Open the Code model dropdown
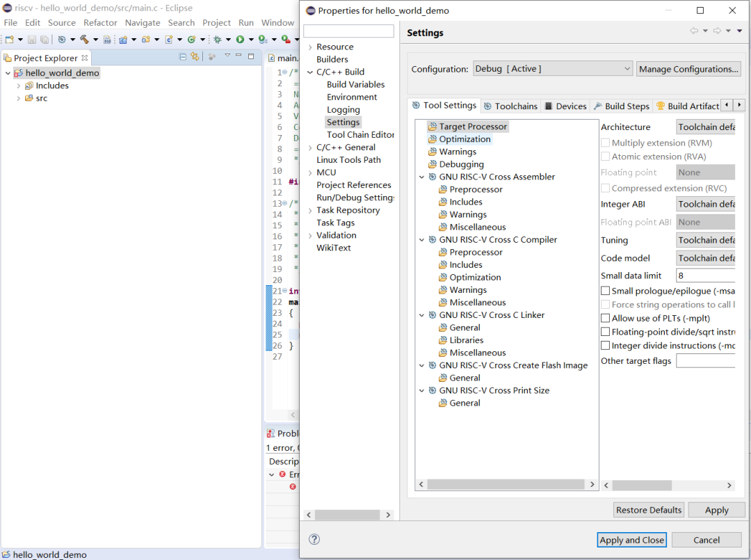Screen dimensions: 751x560 tap(706, 258)
